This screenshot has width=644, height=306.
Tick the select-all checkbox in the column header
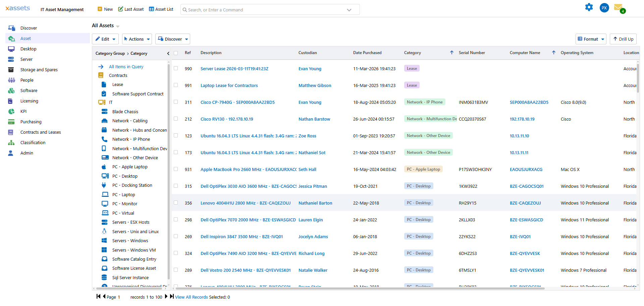[x=176, y=53]
